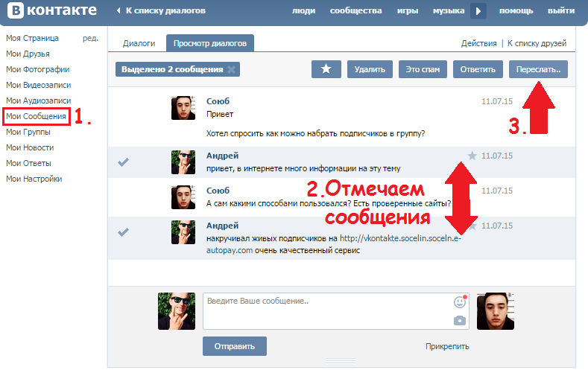The height and width of the screenshot is (370, 588).
Task: Open the 'Действия' actions menu
Action: 478,44
